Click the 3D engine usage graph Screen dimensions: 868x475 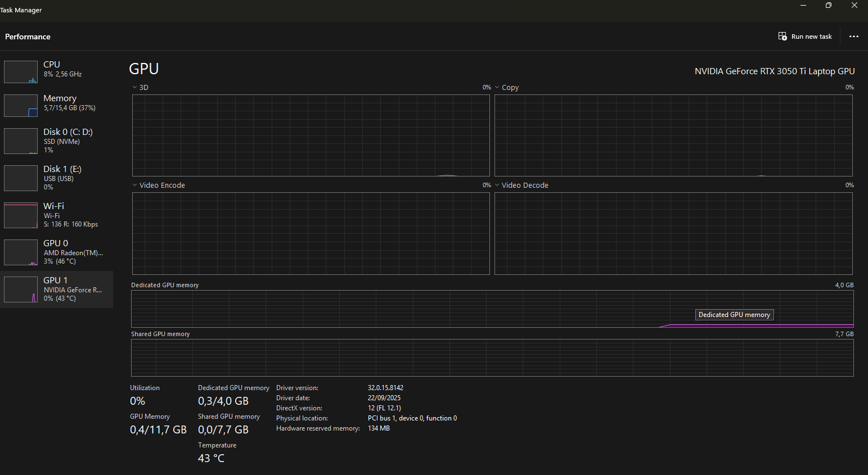pos(311,135)
